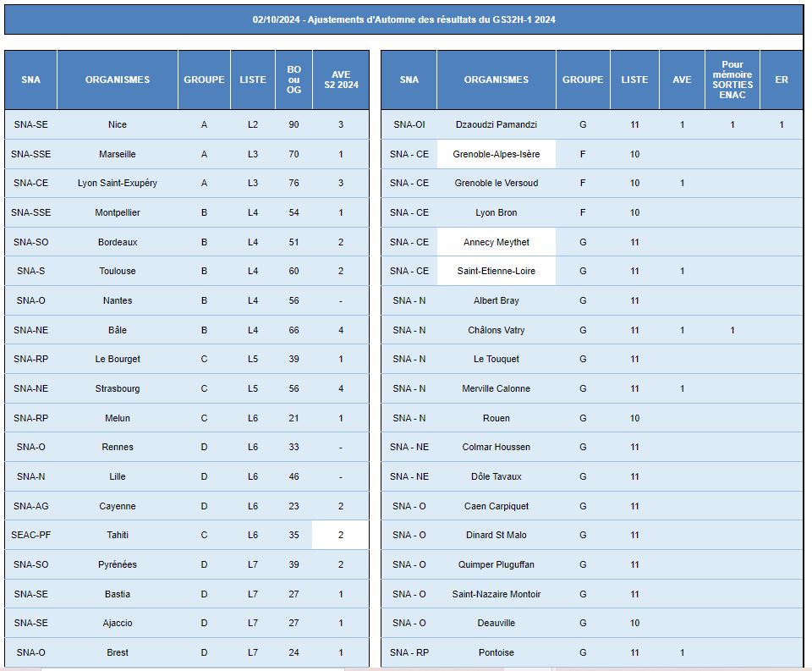Select the 'Annecy Meythet' highlighted cell

pos(497,242)
